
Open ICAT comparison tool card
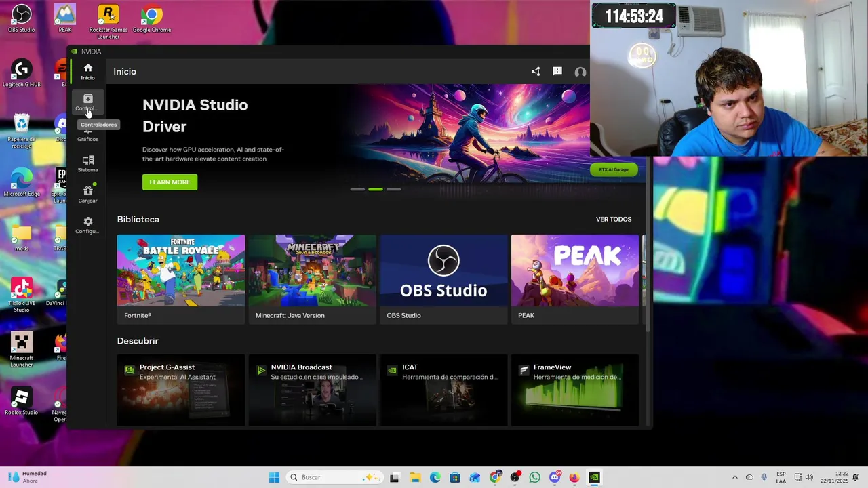(443, 390)
